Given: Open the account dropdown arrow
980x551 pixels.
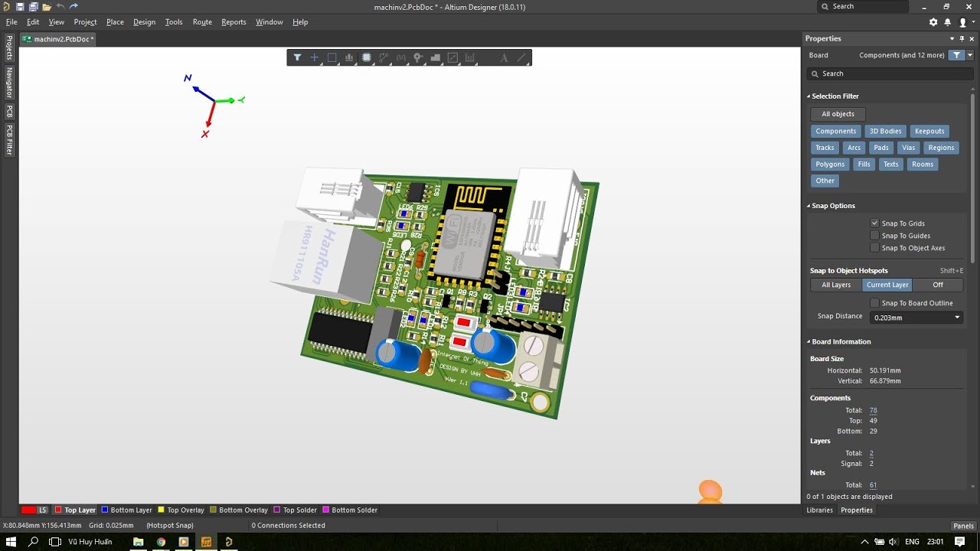Looking at the screenshot, I should point(972,22).
